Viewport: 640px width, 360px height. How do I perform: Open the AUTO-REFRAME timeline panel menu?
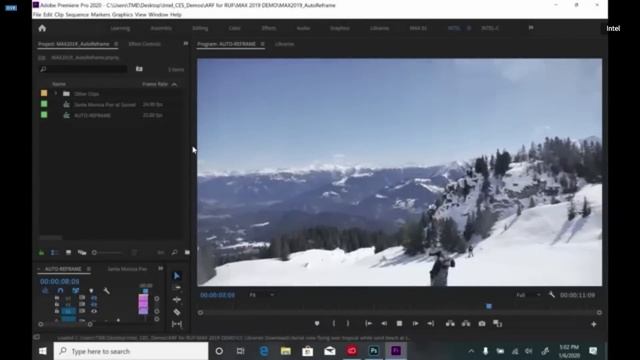click(x=88, y=269)
